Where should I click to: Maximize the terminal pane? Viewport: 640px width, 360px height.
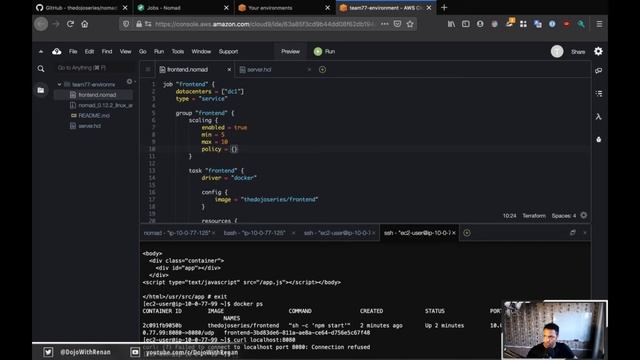[x=573, y=232]
